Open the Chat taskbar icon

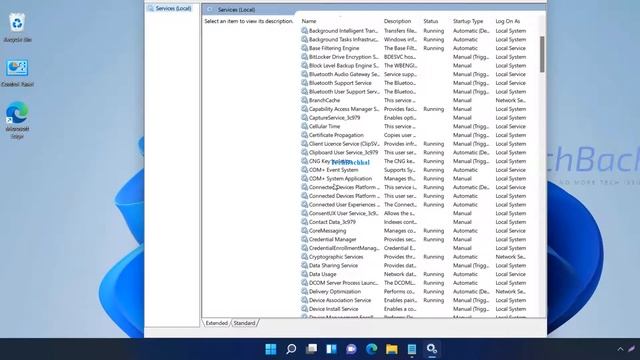[x=351, y=349]
